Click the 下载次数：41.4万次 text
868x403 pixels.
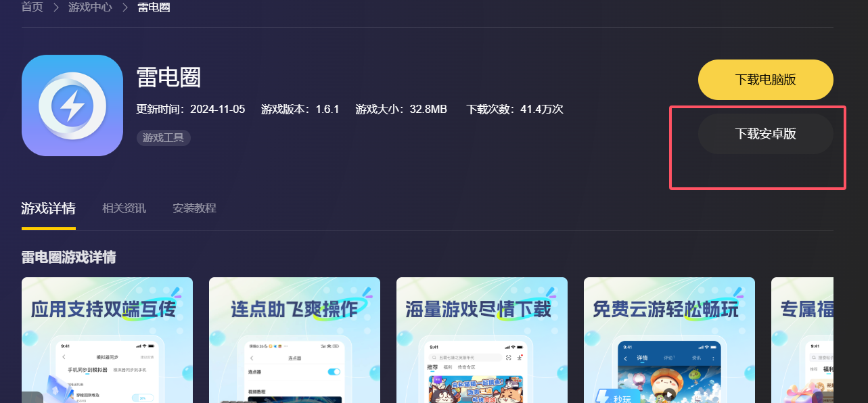click(515, 109)
